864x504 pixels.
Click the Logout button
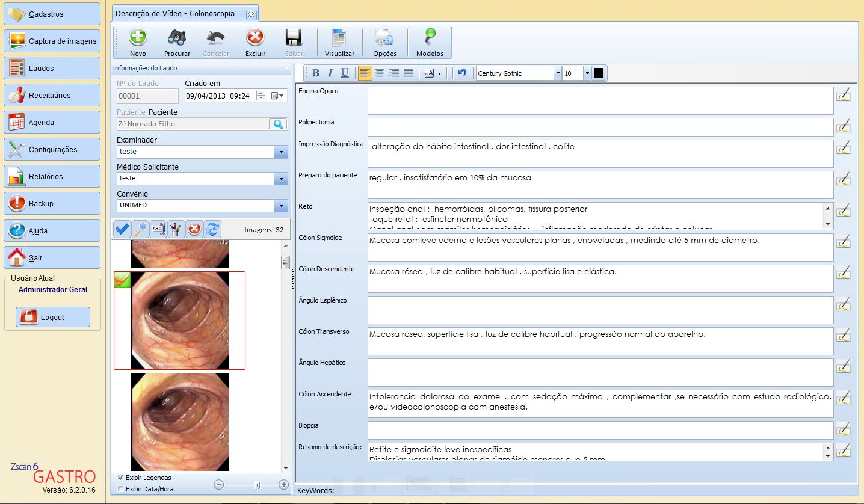point(52,317)
